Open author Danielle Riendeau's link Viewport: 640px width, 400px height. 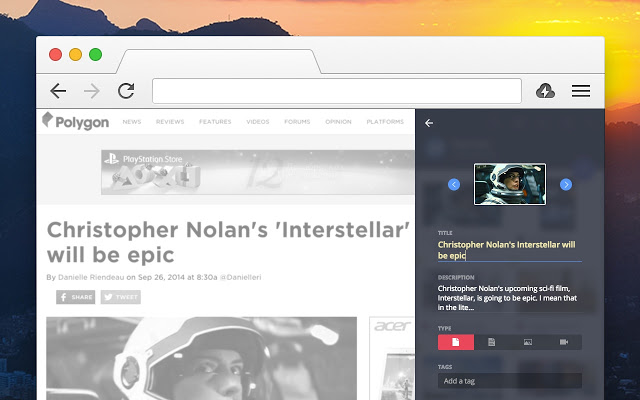(91, 277)
